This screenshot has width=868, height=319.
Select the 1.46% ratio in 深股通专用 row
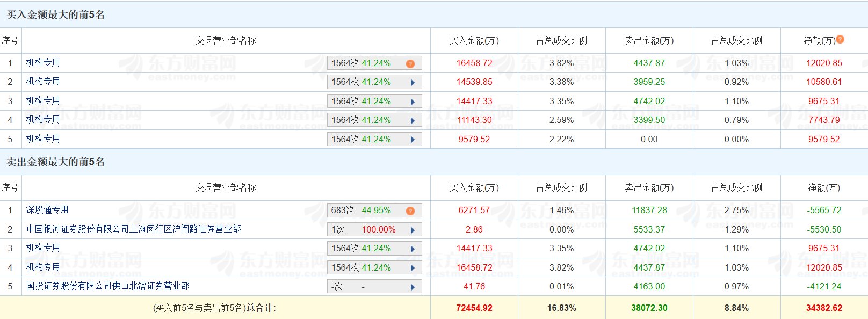point(561,211)
